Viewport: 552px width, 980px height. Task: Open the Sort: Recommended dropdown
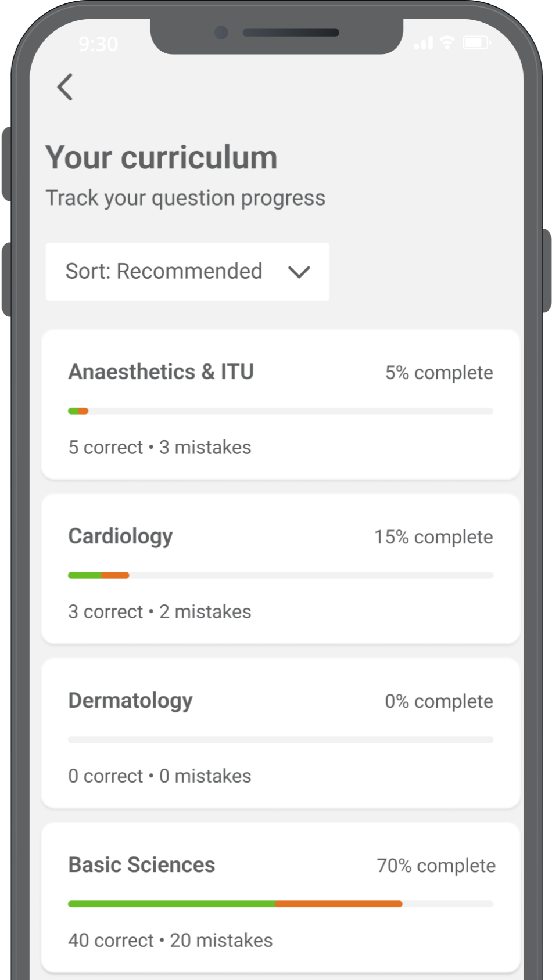(x=187, y=272)
